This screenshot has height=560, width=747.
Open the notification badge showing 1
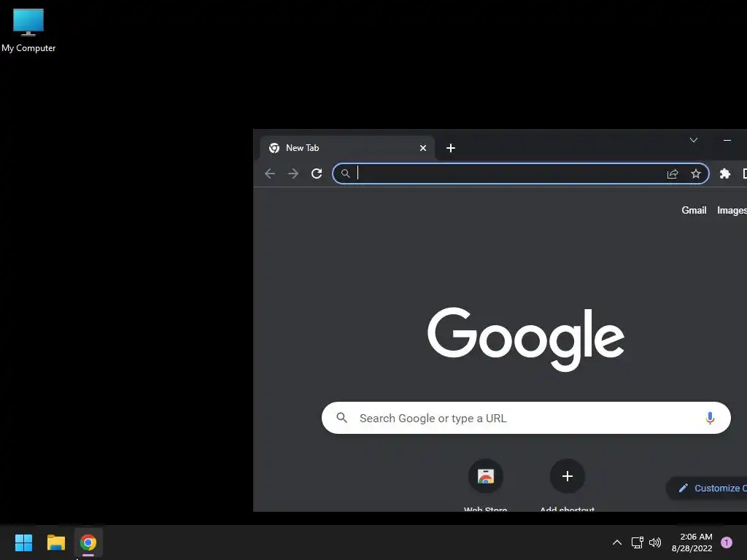(x=727, y=542)
